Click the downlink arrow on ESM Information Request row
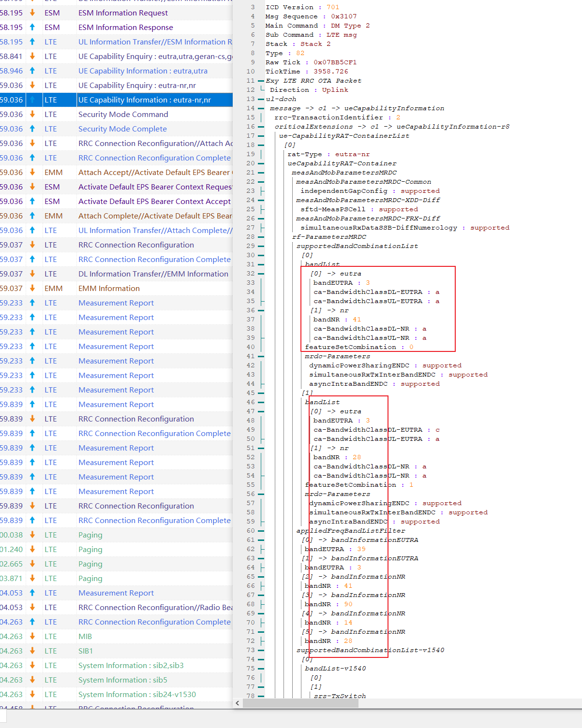 [32, 13]
